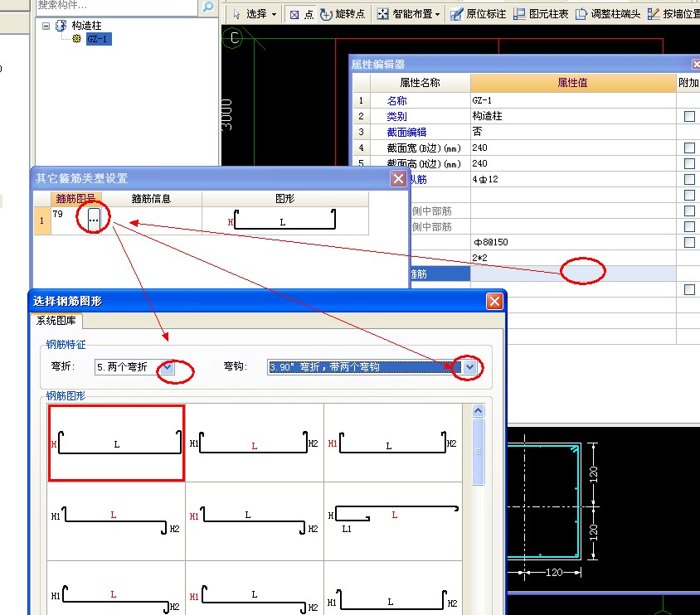Click the 箍筋 value Φ8@150
This screenshot has width=700, height=615.
point(573,242)
